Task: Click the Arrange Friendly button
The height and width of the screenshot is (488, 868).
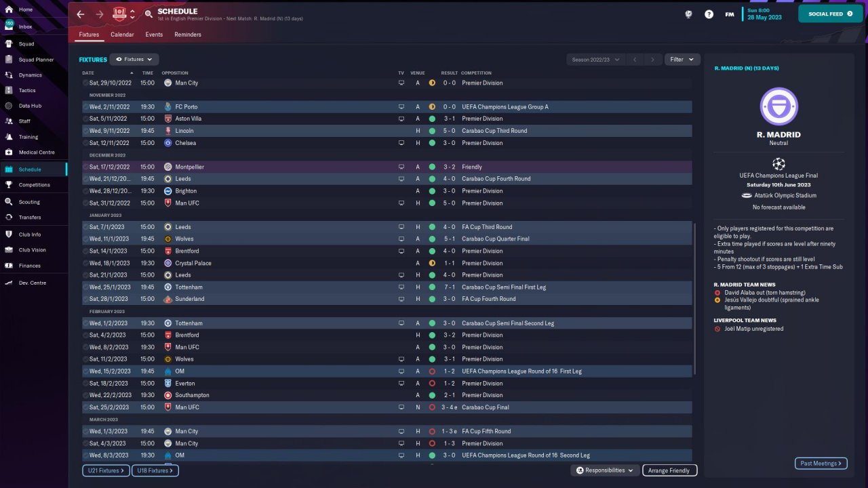Action: pos(669,470)
